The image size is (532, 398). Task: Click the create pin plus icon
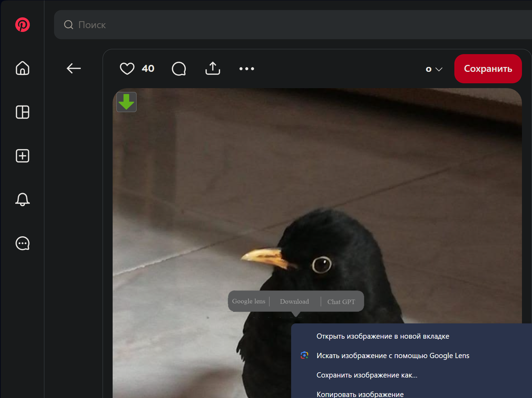pos(23,156)
